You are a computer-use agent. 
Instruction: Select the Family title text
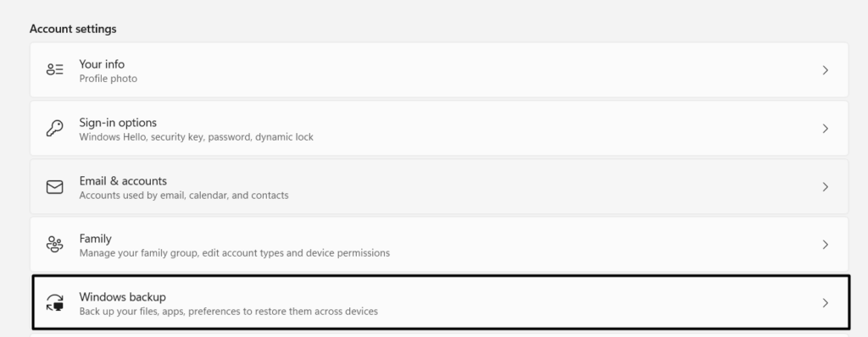point(95,239)
